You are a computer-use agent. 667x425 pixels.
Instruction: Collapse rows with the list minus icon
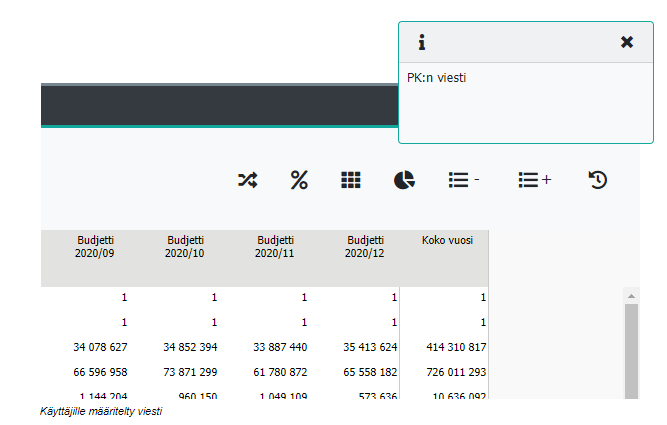point(463,180)
